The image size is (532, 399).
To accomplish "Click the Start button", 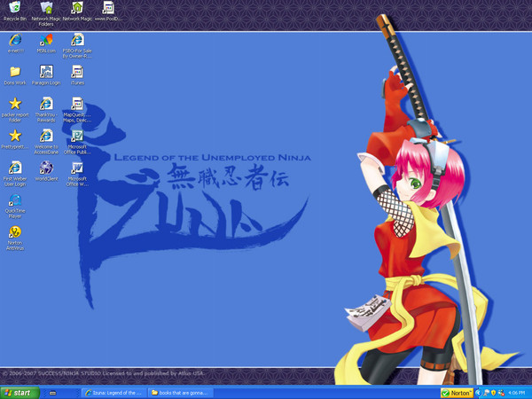I will coord(20,393).
